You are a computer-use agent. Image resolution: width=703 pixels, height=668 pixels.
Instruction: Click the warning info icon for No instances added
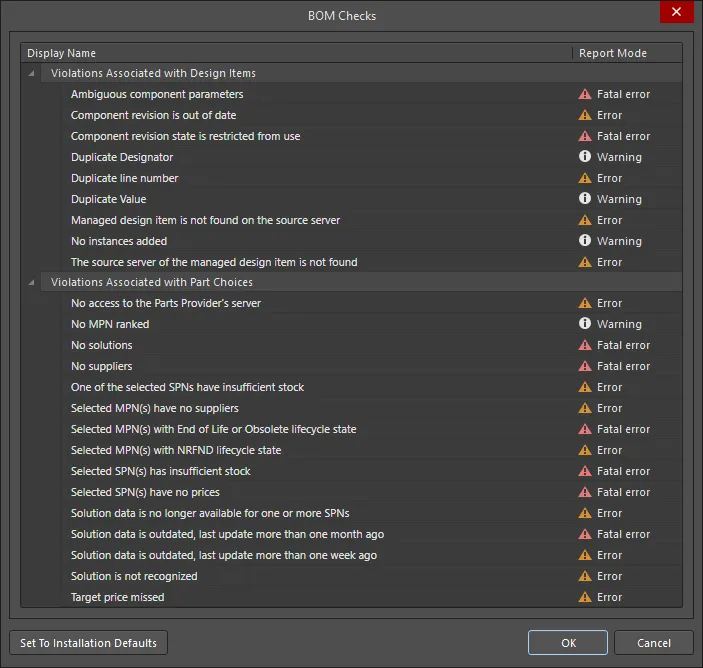click(x=585, y=241)
